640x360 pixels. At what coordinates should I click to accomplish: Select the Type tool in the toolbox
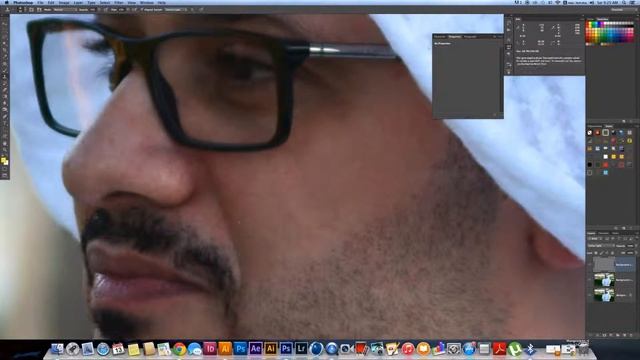(5, 124)
